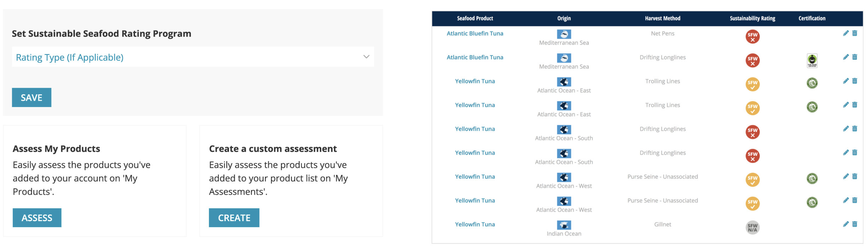The height and width of the screenshot is (248, 868).
Task: Click the pencil icon for the Gillnet row
Action: [846, 224]
